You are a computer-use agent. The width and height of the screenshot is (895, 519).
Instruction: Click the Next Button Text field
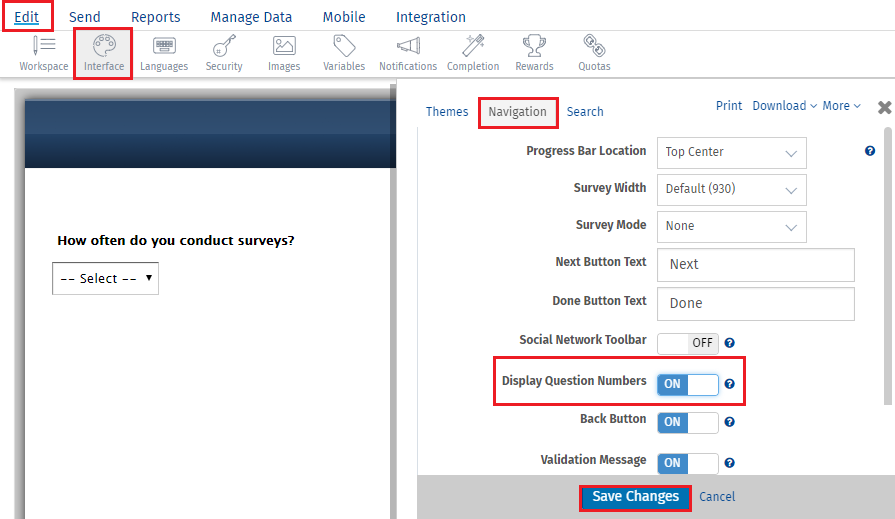(x=755, y=265)
